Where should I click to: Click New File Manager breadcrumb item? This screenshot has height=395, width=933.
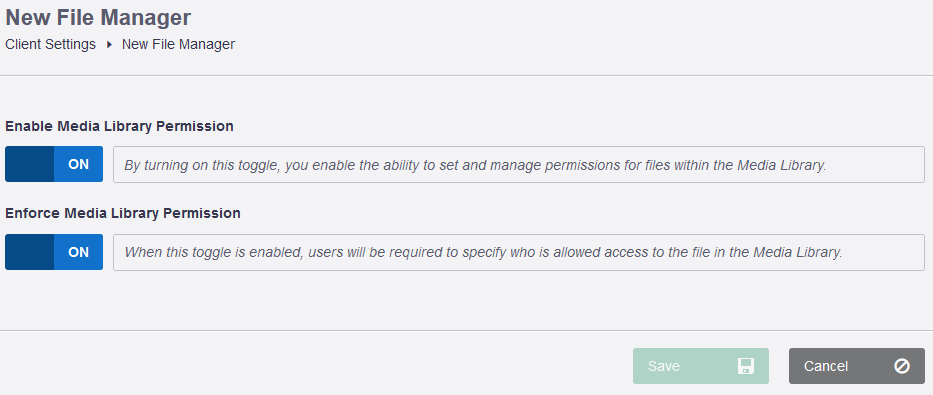[x=179, y=45]
